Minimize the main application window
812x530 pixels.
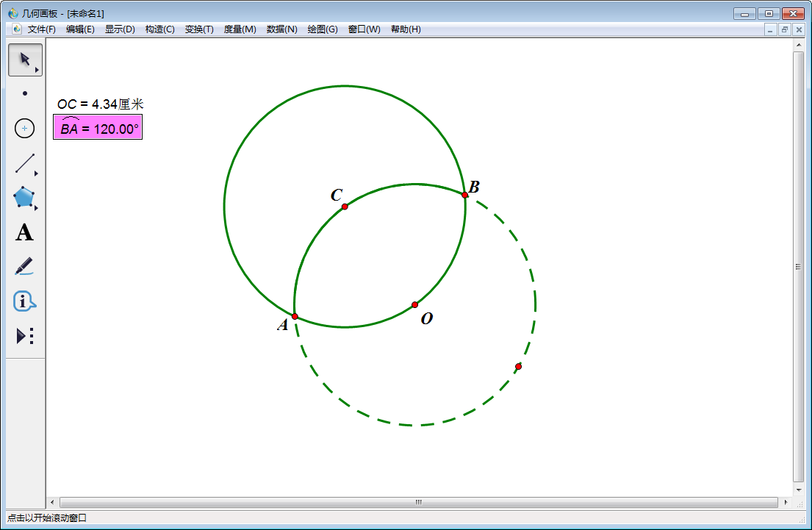click(x=744, y=13)
